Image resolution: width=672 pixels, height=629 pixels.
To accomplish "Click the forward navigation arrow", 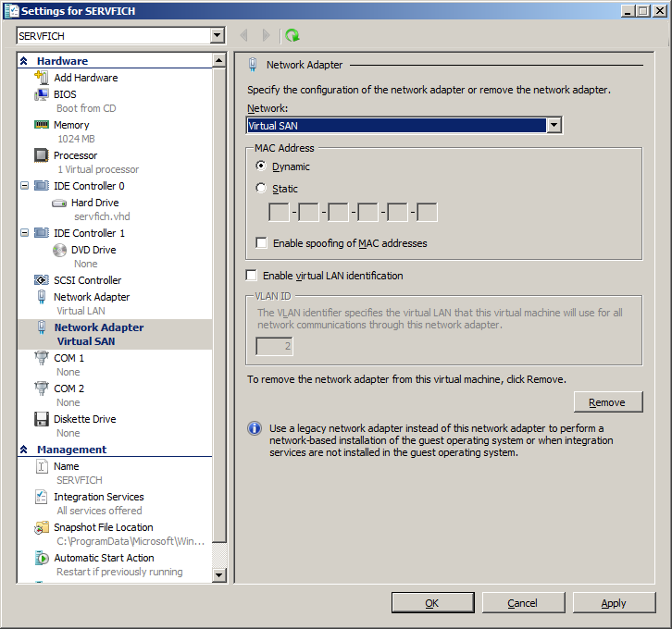I will pos(266,35).
